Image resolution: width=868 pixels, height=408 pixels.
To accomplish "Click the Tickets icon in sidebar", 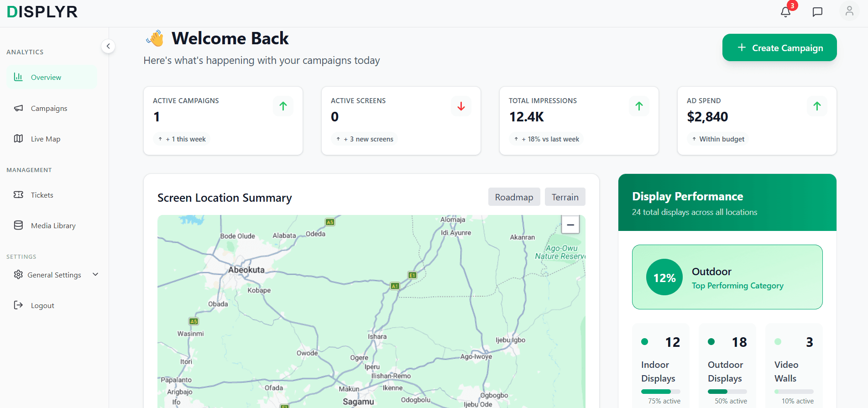I will (x=18, y=195).
